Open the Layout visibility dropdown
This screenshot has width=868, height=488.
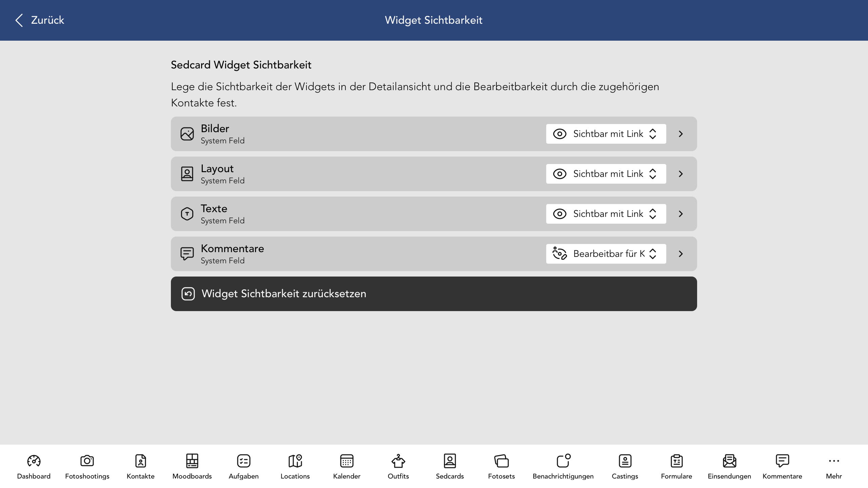606,174
